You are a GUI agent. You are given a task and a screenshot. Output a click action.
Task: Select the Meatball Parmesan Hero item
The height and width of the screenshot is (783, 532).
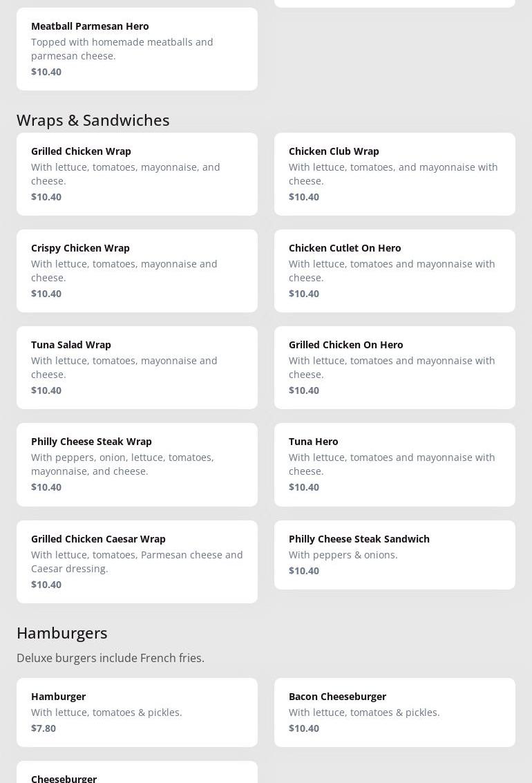click(x=137, y=48)
